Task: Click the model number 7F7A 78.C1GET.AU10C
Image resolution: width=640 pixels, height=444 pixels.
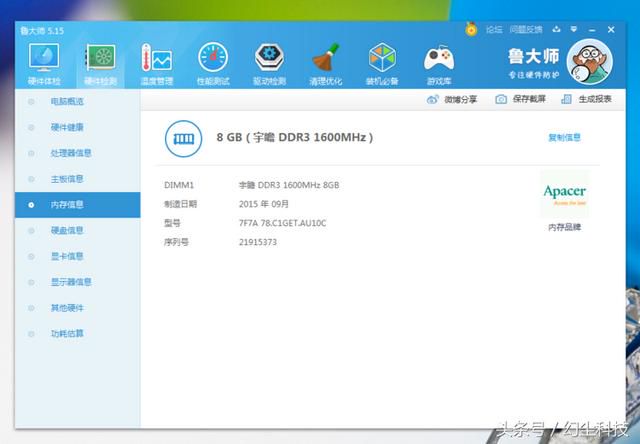Action: click(x=282, y=223)
